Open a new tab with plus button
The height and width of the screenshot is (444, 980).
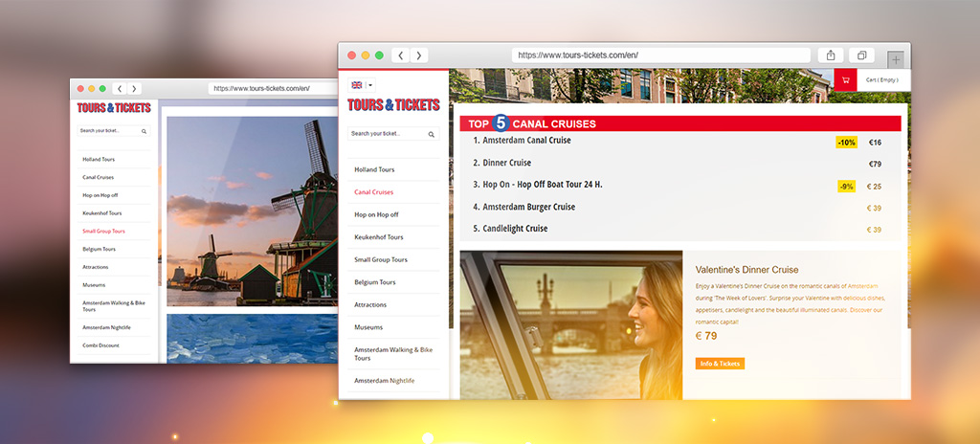(x=895, y=58)
